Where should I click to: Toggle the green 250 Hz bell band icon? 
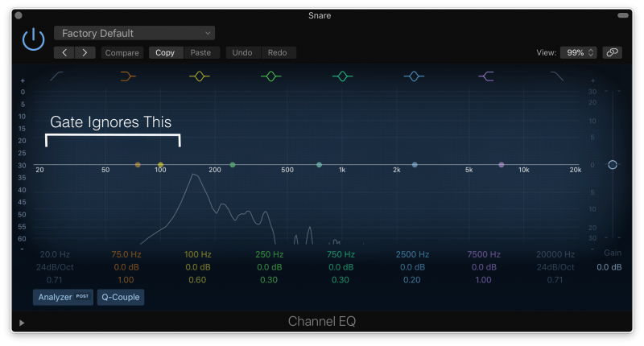pos(271,76)
